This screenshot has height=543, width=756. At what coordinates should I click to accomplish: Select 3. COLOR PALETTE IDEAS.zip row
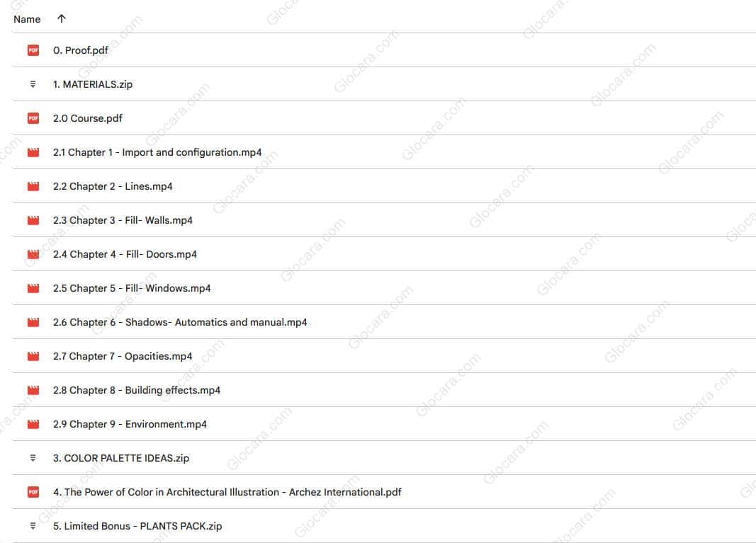384,458
